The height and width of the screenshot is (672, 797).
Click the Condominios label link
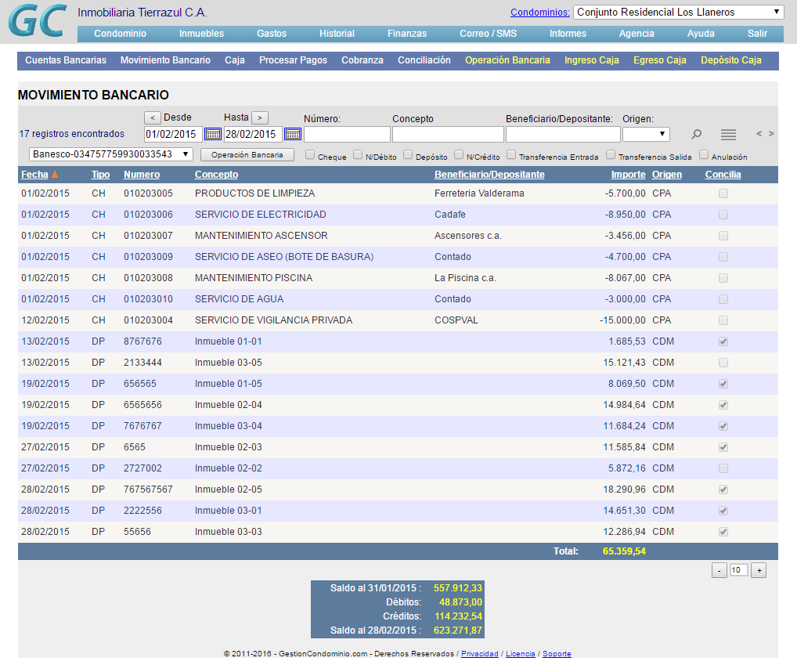(539, 13)
